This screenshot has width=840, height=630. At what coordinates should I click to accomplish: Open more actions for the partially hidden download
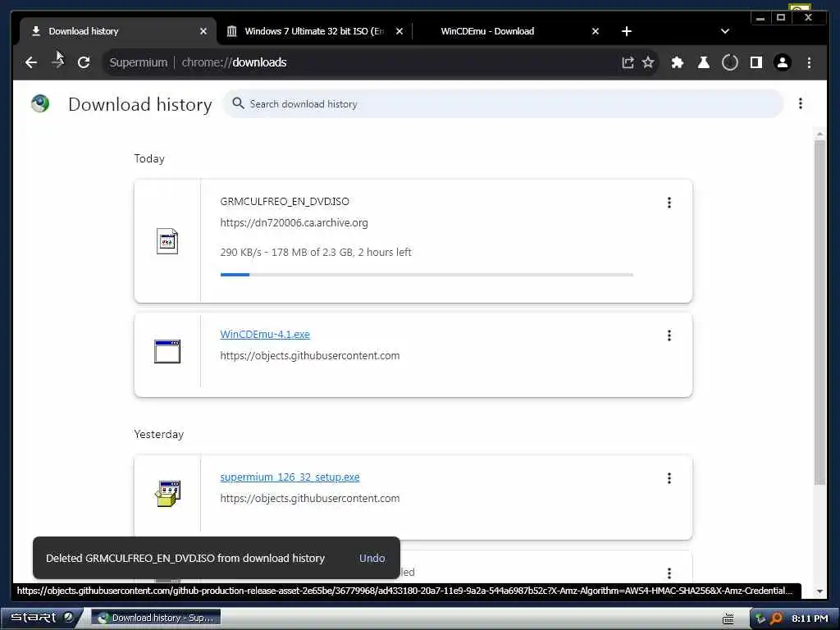pos(669,573)
